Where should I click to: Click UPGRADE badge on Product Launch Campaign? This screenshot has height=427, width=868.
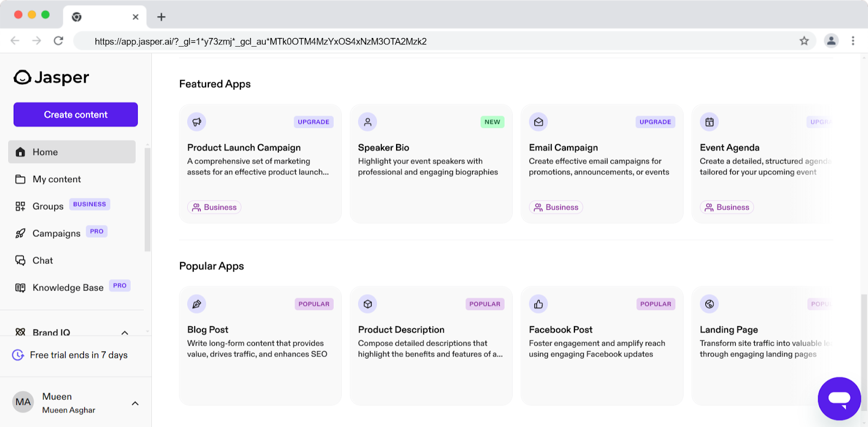tap(314, 122)
